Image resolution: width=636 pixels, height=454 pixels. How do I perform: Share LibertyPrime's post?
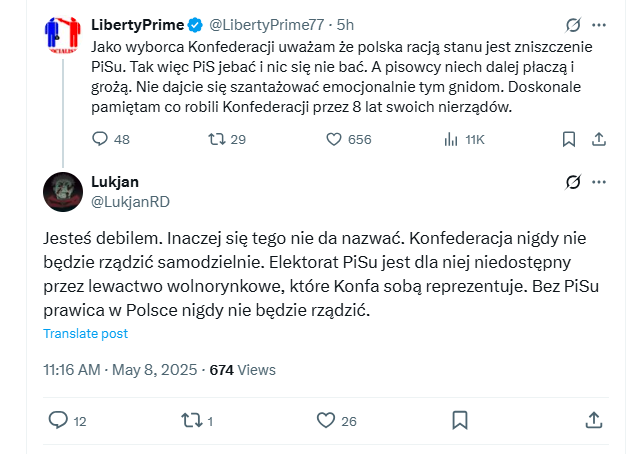point(599,140)
